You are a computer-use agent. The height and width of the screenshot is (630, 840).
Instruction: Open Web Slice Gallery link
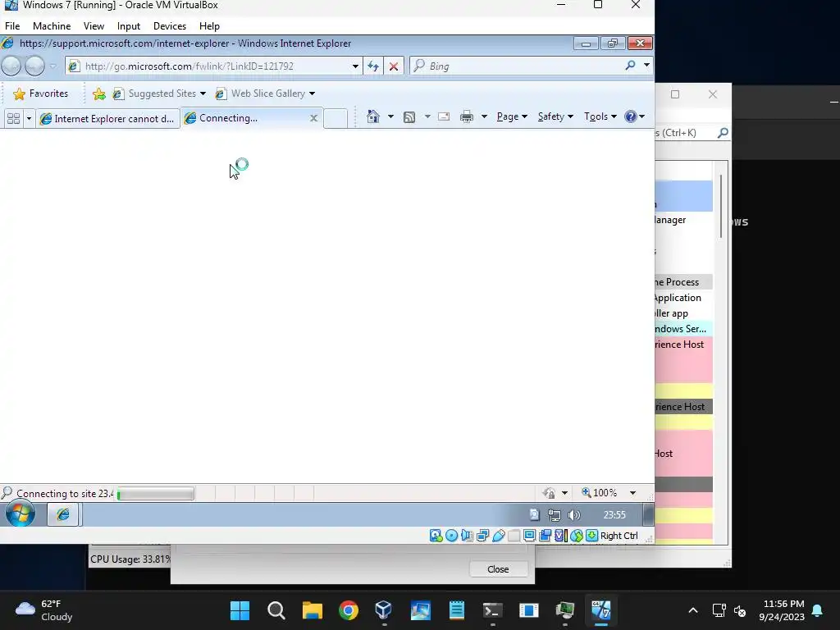coord(265,94)
